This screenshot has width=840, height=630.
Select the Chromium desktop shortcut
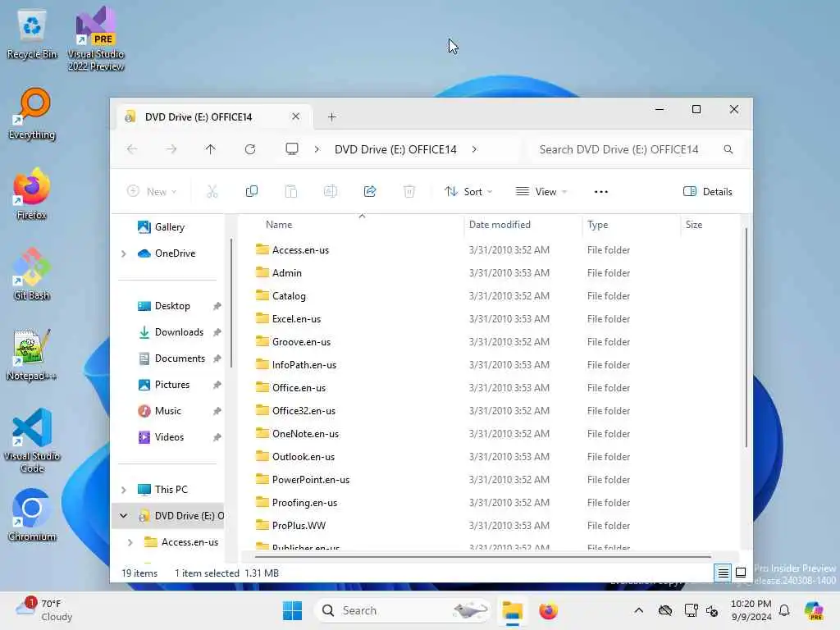coord(32,515)
